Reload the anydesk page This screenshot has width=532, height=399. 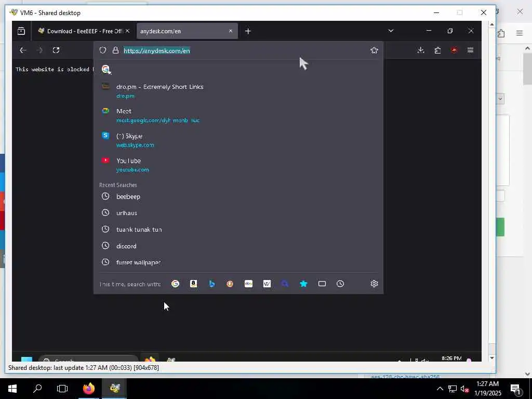[x=56, y=50]
